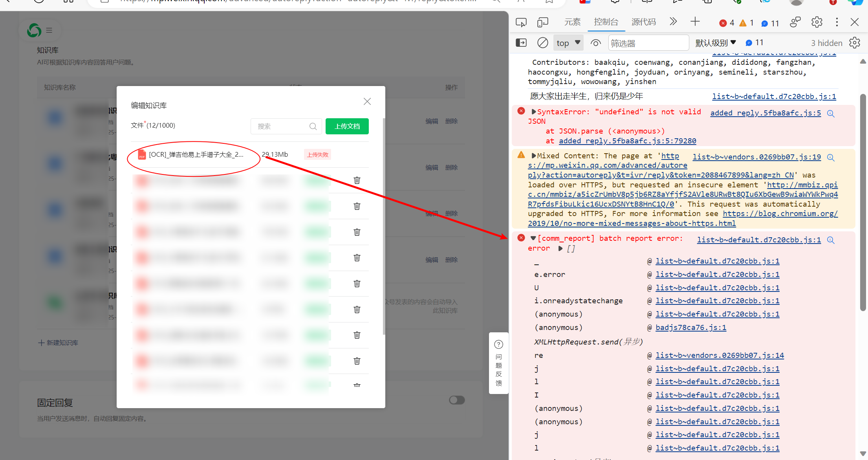
Task: Click the 筛选器 console filter field
Action: [x=648, y=43]
